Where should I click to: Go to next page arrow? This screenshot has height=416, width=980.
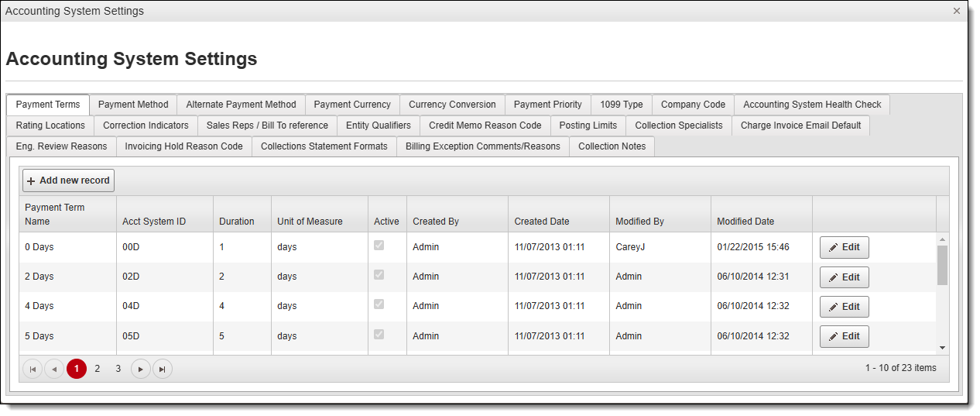(x=140, y=370)
